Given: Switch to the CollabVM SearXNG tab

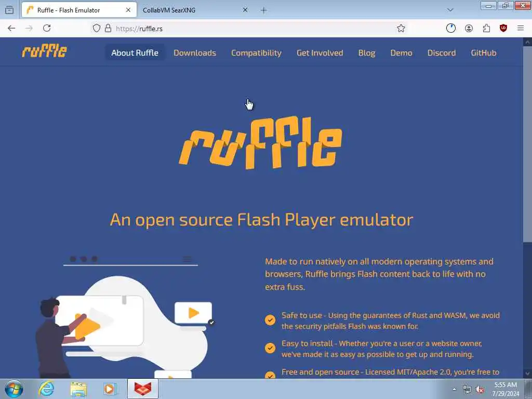Looking at the screenshot, I should click(195, 10).
